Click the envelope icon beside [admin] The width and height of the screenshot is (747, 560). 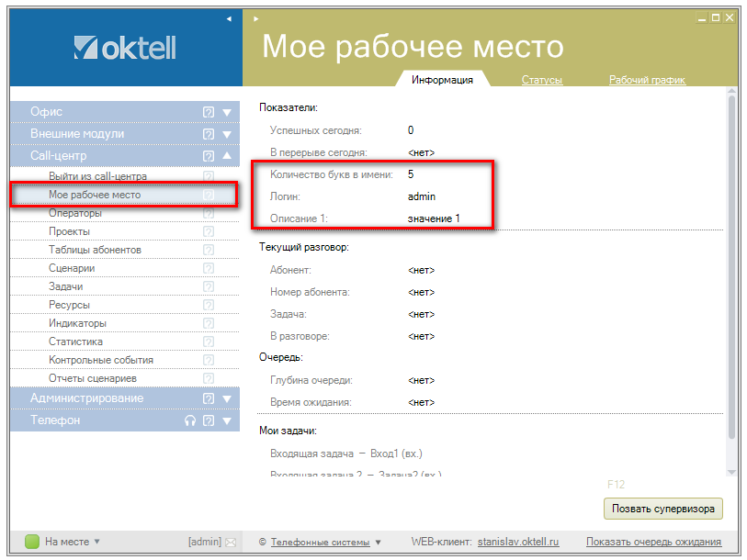231,542
